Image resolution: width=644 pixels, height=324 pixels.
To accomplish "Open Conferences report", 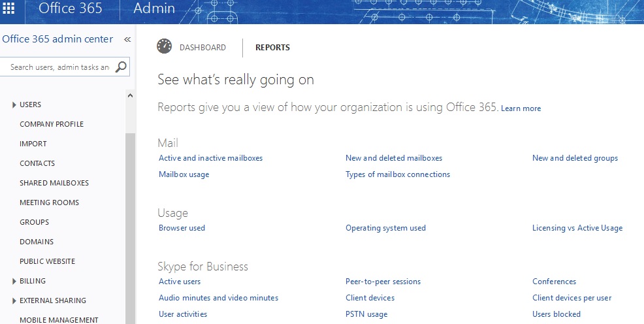I will point(555,282).
